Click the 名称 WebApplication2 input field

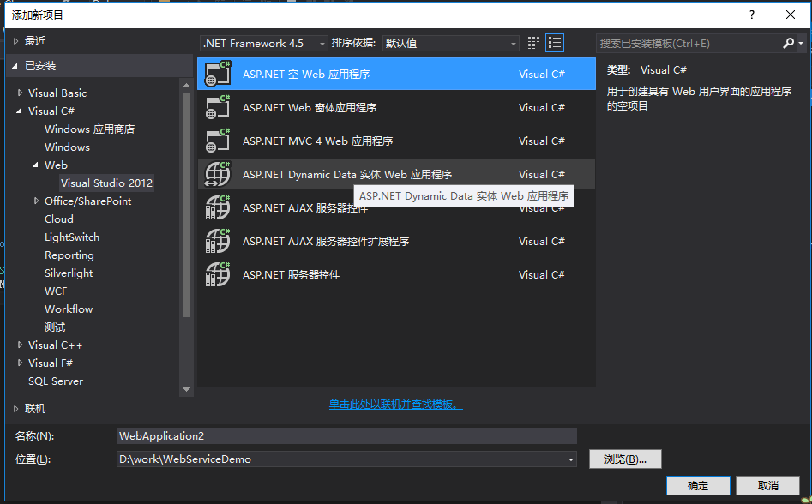[x=346, y=435]
